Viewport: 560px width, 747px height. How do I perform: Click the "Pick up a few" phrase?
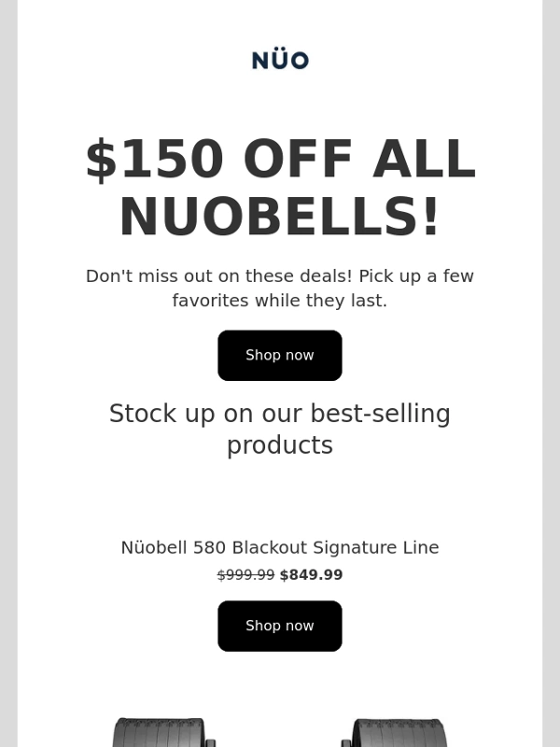[411, 276]
